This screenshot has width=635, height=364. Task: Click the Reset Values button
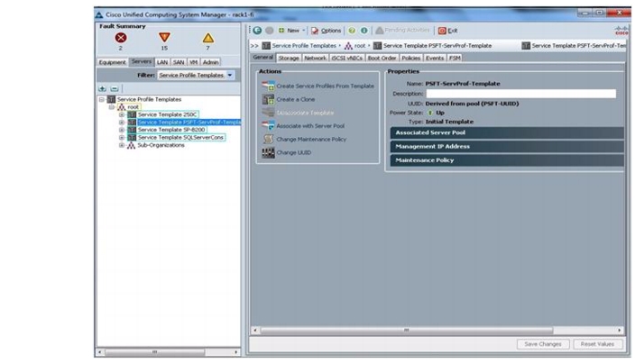597,344
